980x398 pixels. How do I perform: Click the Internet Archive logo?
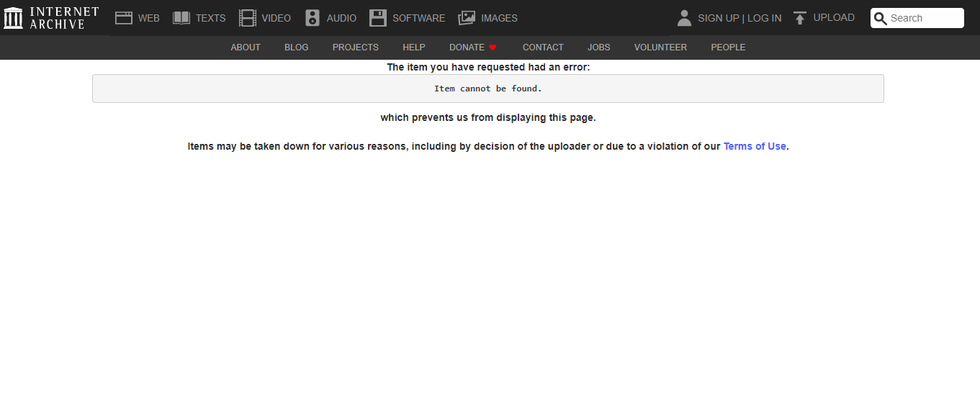click(x=50, y=18)
